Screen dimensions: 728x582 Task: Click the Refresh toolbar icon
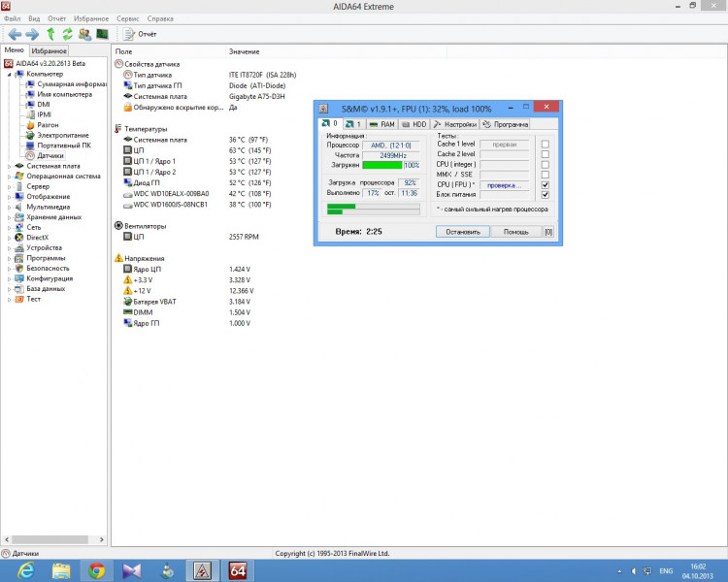[68, 34]
